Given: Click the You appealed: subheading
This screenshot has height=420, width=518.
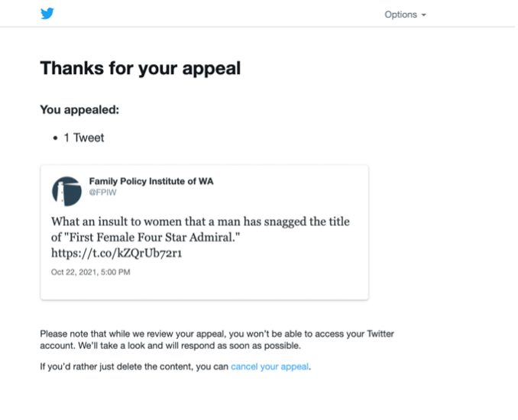Looking at the screenshot, I should point(79,110).
